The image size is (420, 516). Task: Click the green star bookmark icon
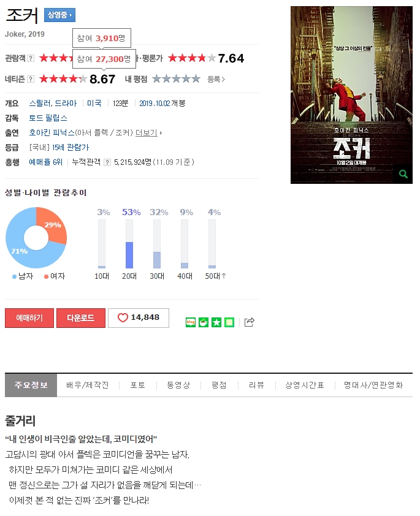[x=216, y=322]
